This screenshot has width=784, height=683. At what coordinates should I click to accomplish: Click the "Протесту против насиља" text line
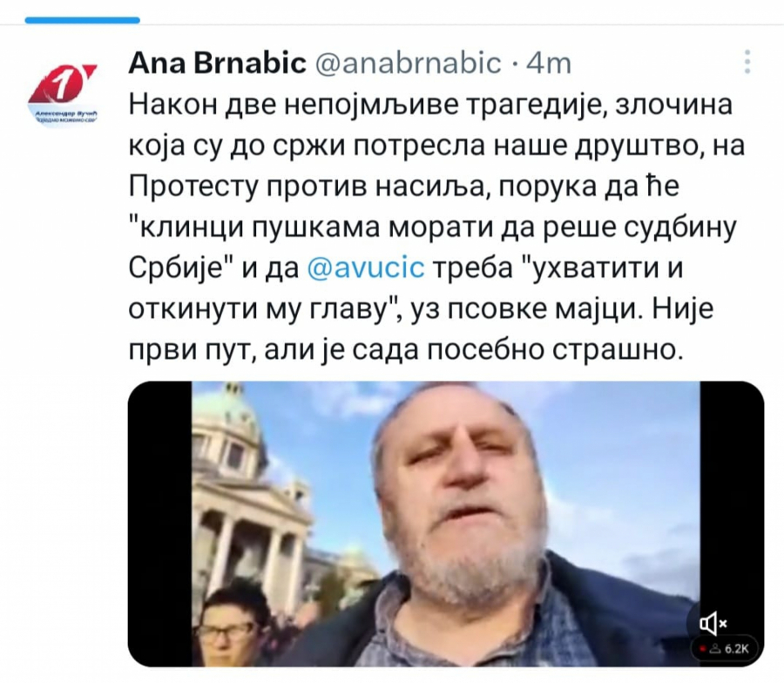(x=307, y=186)
